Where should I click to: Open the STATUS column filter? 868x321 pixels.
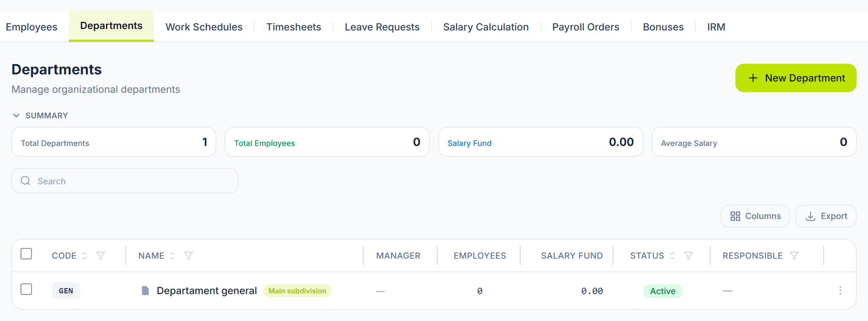(x=689, y=256)
